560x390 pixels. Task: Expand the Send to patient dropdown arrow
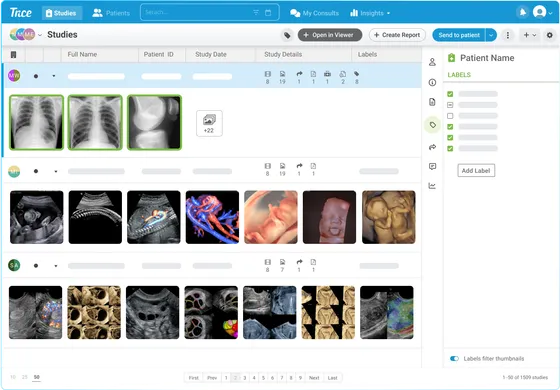(x=491, y=35)
